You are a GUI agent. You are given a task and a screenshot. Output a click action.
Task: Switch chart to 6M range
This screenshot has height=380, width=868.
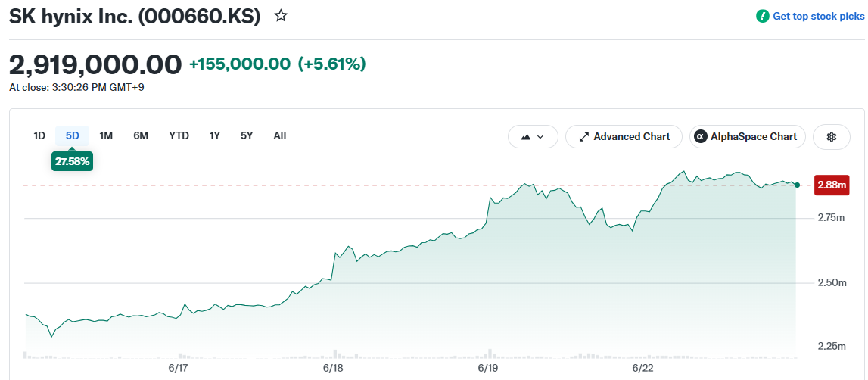[x=141, y=135]
